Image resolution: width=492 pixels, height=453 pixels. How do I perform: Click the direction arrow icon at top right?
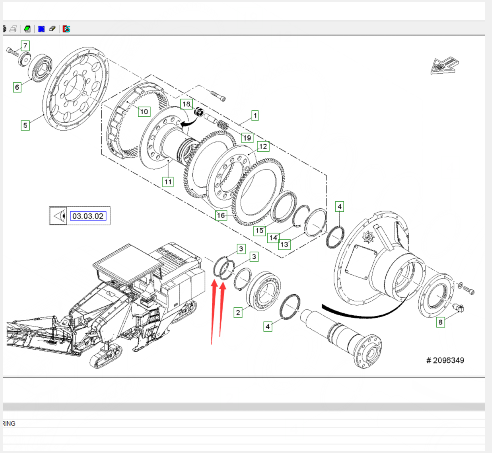click(444, 65)
